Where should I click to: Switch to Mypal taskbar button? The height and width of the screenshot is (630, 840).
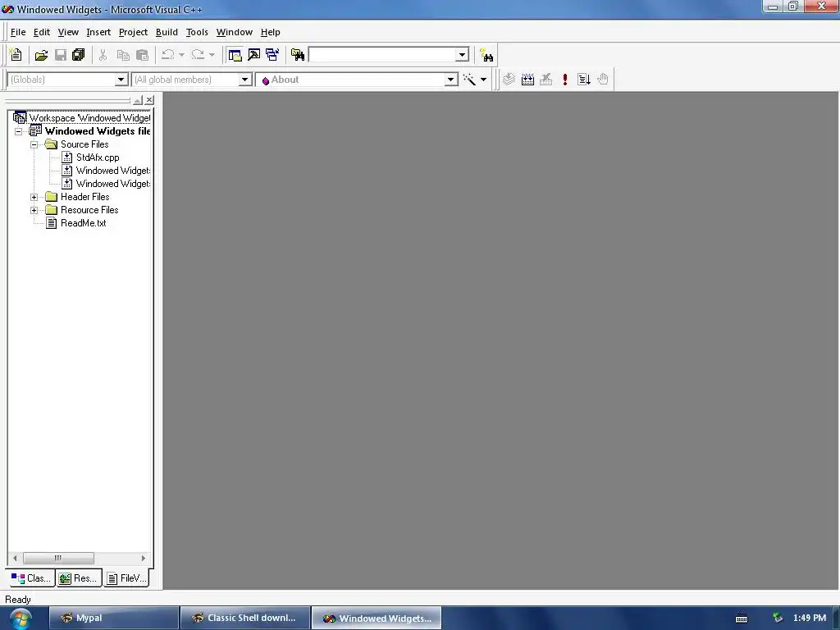point(113,619)
